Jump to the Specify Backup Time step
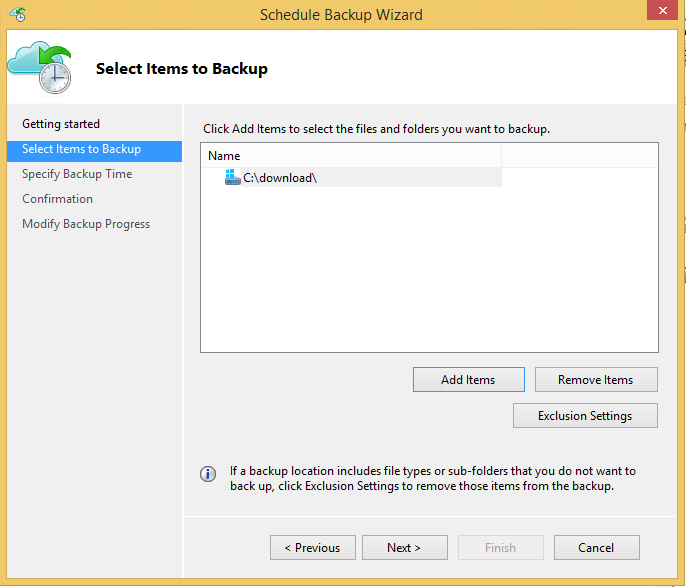Image resolution: width=686 pixels, height=587 pixels. (77, 174)
